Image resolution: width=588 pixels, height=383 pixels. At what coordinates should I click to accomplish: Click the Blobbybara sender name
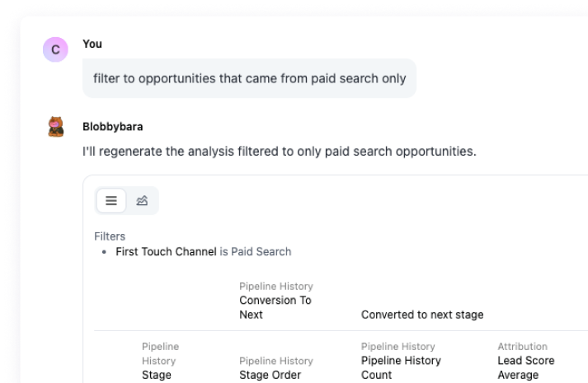click(112, 127)
